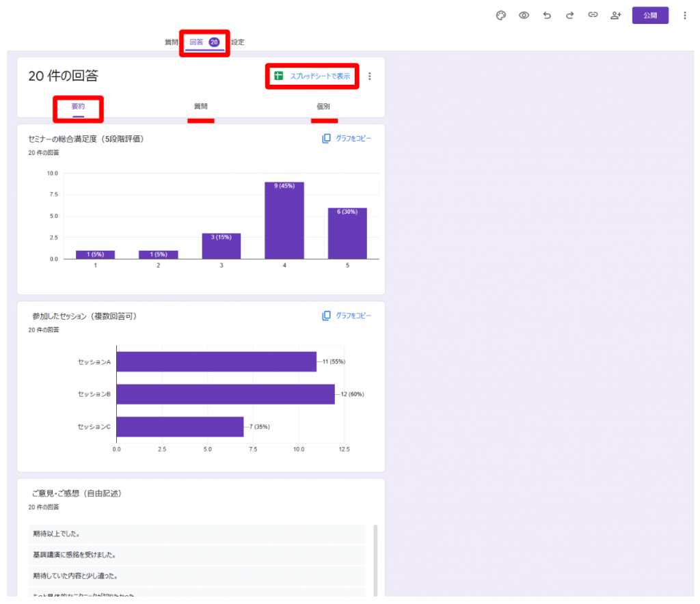Open the 設定 settings tab
This screenshot has width=700, height=604.
(237, 42)
